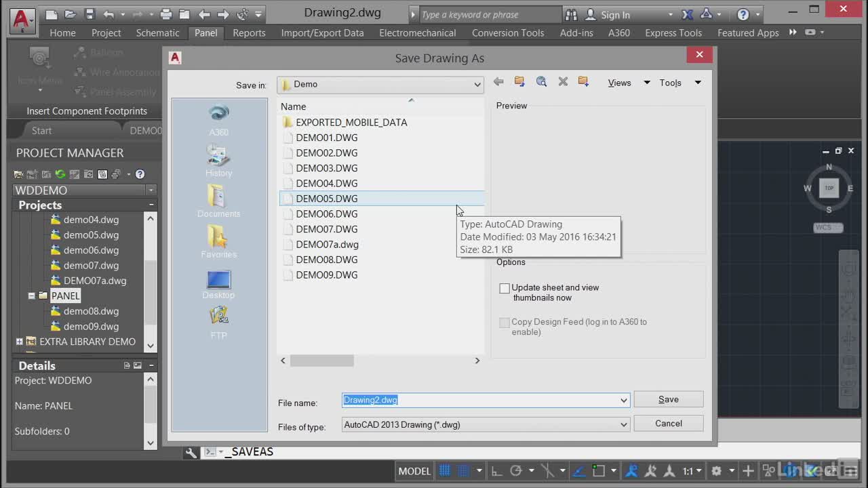This screenshot has height=488, width=868.
Task: Switch to the Reports ribbon tab
Action: tap(249, 33)
